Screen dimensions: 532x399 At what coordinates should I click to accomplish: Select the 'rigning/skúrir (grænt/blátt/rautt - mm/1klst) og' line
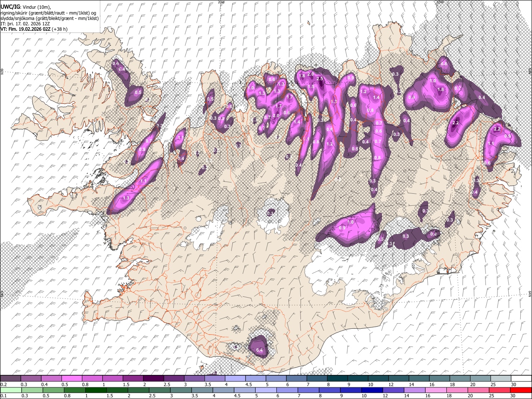(48, 13)
